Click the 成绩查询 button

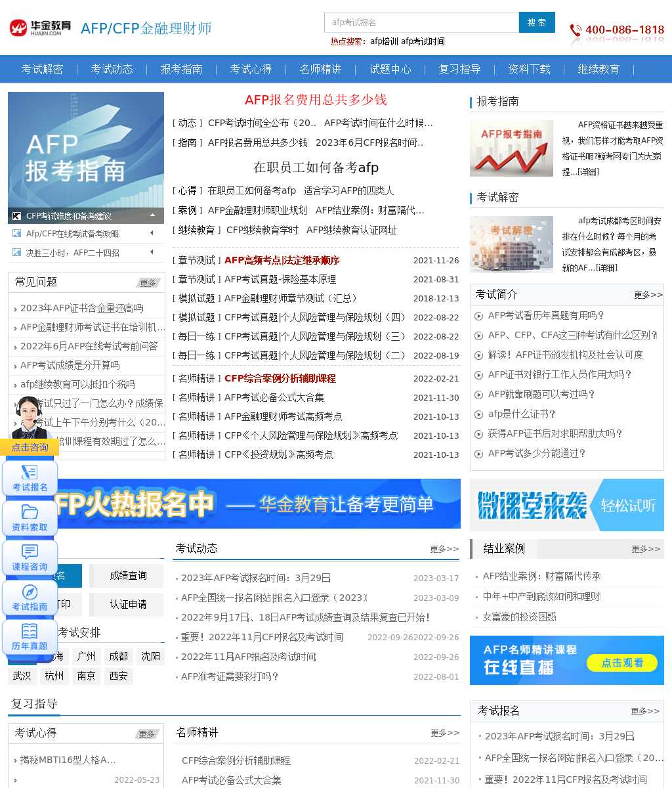127,576
